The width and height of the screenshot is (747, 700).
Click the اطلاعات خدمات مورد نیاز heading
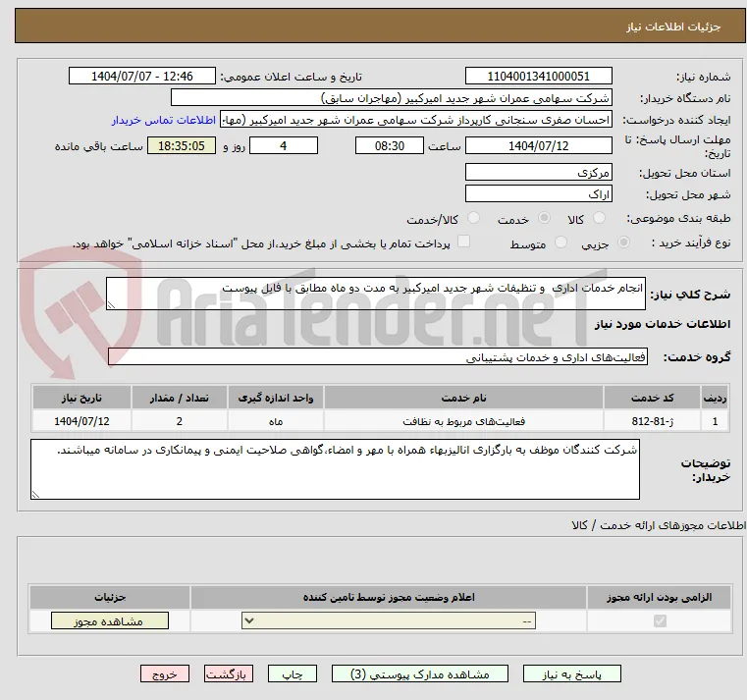pyautogui.click(x=663, y=324)
